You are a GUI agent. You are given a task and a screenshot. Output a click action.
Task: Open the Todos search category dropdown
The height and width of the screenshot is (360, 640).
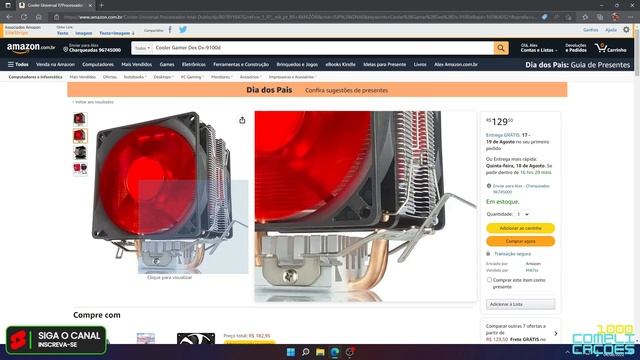tap(142, 48)
